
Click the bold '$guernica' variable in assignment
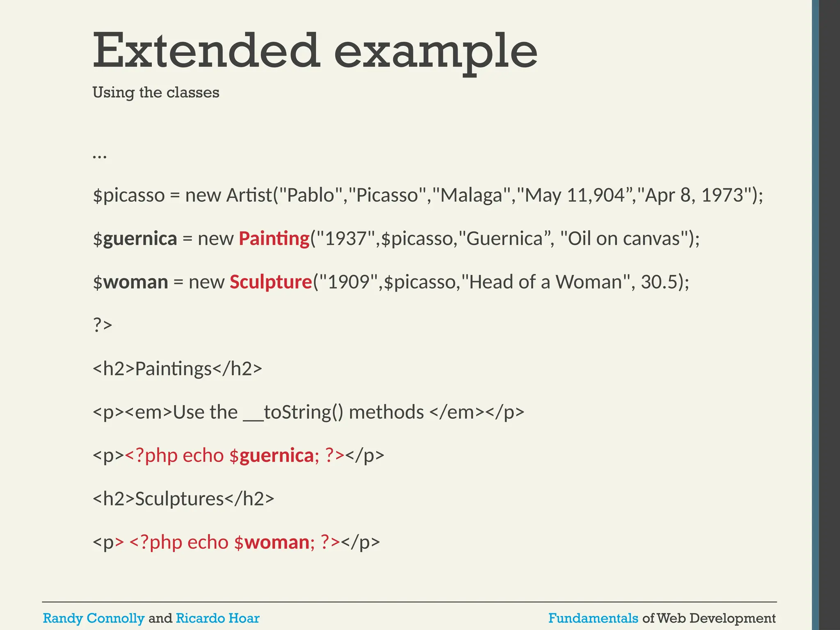tap(135, 239)
